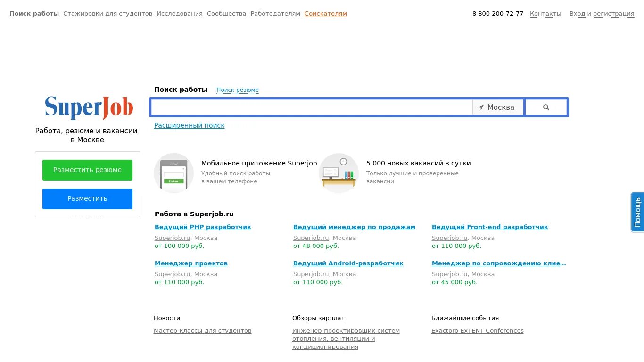Click Superjob.ru company under Менеджер проектов
This screenshot has width=644, height=362.
[173, 274]
